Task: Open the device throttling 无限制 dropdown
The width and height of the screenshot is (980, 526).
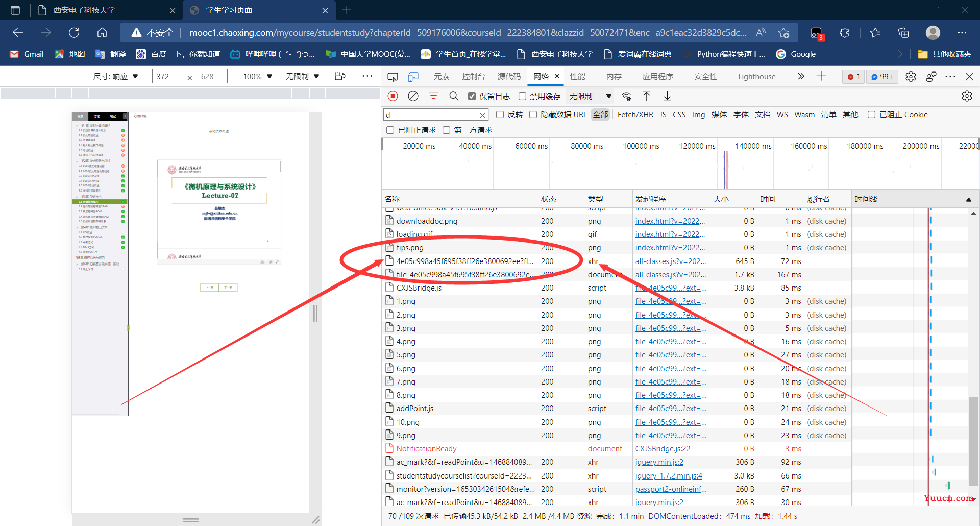Action: [x=303, y=77]
